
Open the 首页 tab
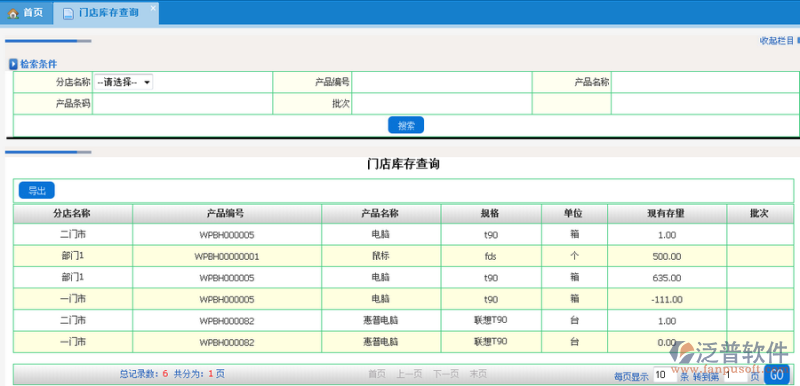point(27,13)
